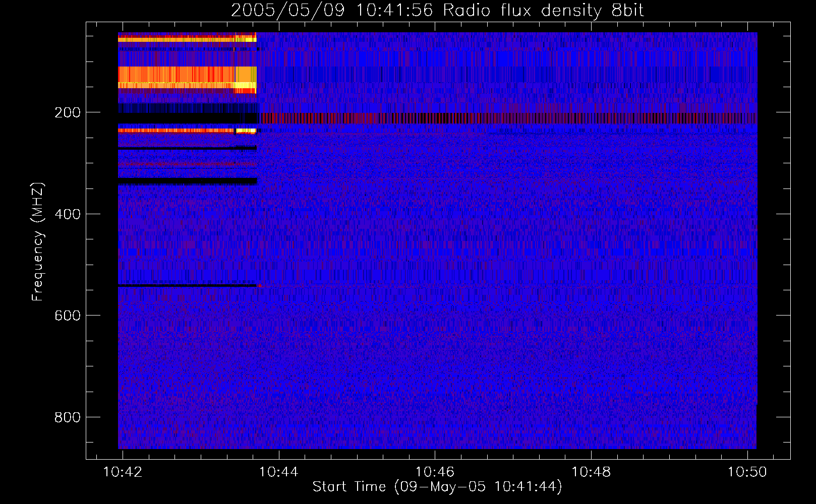Click the red-black striped band near 200 MHz

[x=508, y=118]
